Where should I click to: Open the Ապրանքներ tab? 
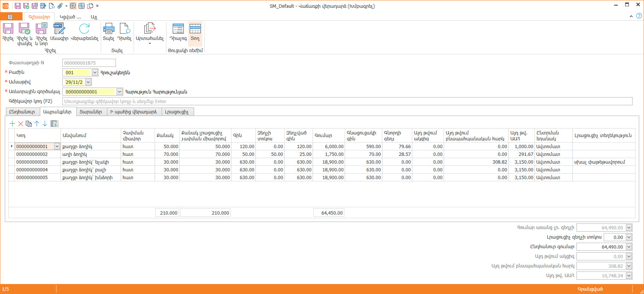click(57, 112)
